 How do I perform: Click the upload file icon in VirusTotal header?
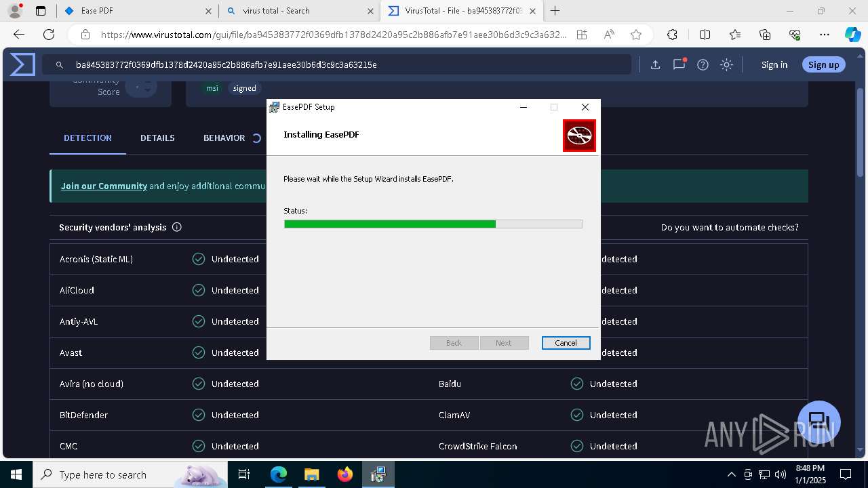pos(655,64)
